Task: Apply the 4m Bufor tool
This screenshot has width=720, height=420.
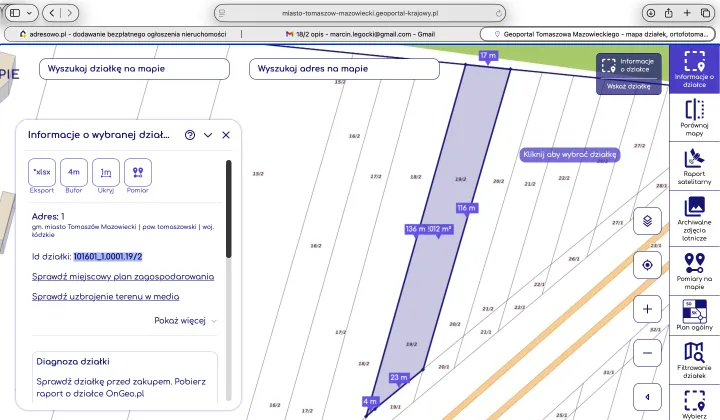Action: [73, 172]
